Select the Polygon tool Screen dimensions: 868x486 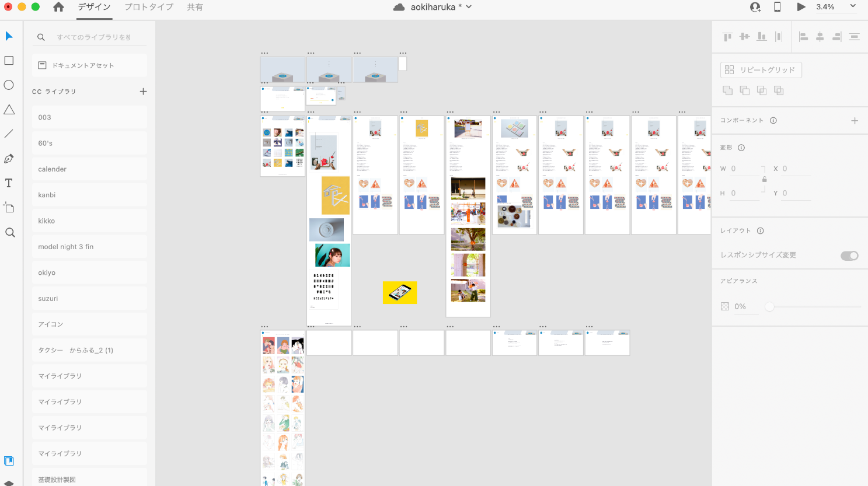tap(9, 110)
